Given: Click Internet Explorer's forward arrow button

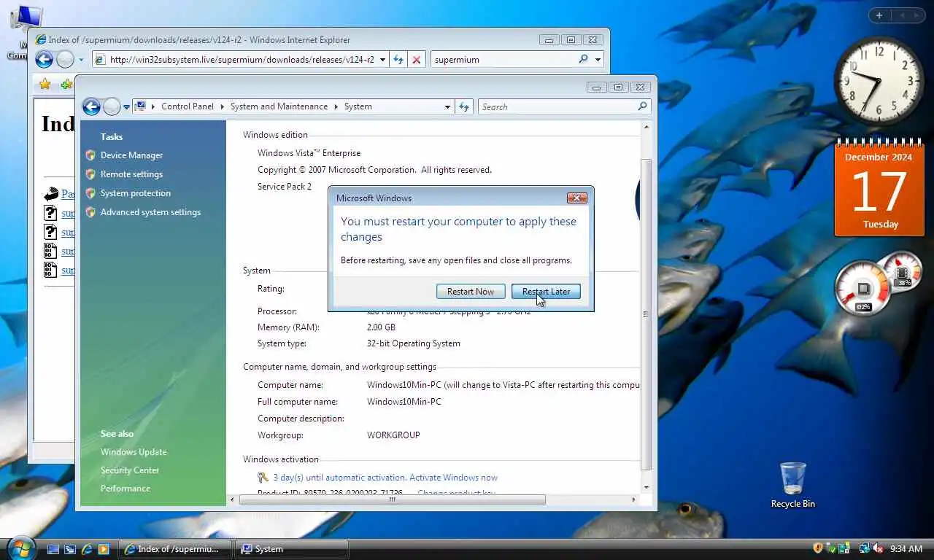Looking at the screenshot, I should (x=65, y=60).
